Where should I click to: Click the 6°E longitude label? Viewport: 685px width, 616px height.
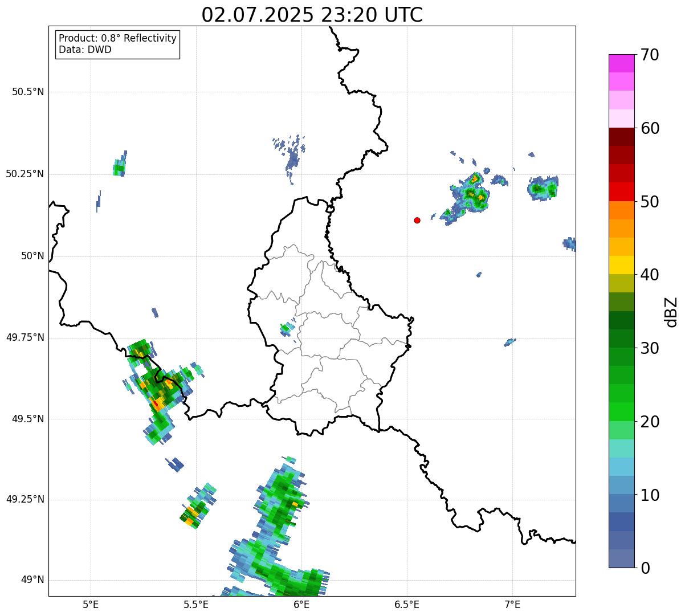coord(301,604)
